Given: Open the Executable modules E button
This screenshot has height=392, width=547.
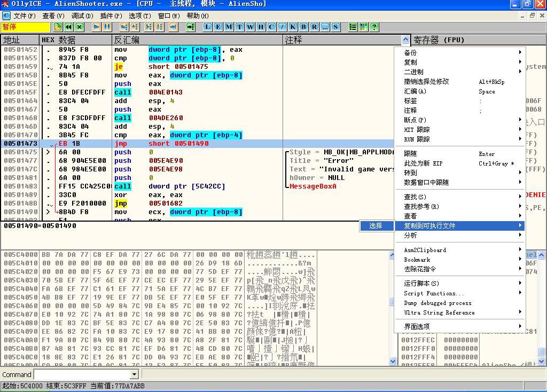Looking at the screenshot, I should click(218, 27).
